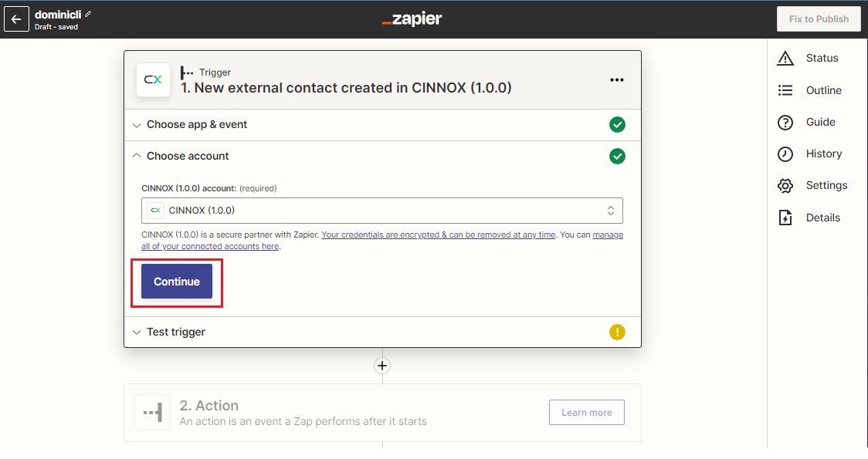Click green checkmark for Choose app & event

pyautogui.click(x=617, y=125)
